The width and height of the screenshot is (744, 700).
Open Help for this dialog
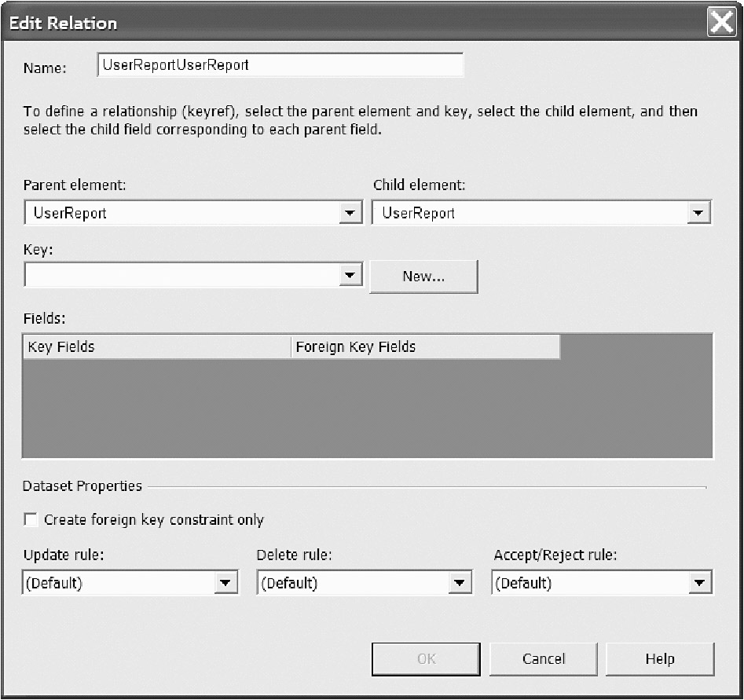point(659,659)
